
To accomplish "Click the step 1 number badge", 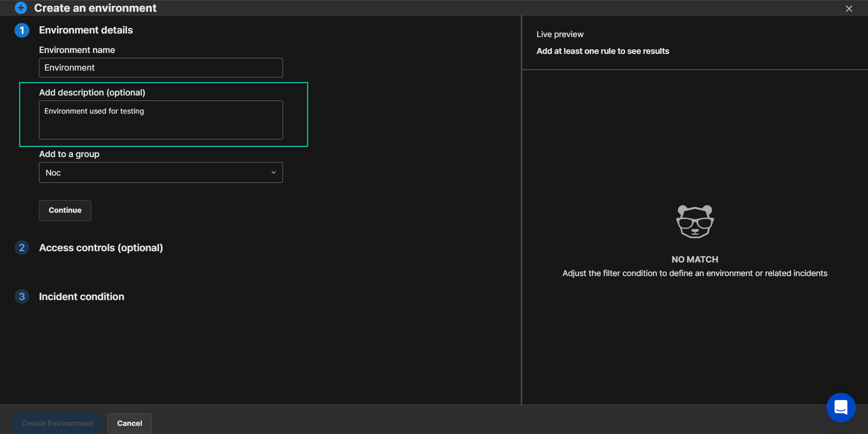I will click(22, 30).
